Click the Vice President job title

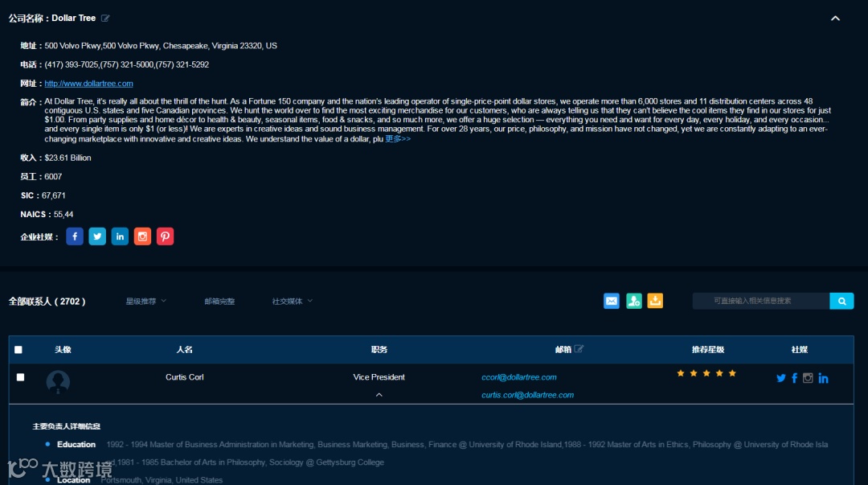(379, 377)
